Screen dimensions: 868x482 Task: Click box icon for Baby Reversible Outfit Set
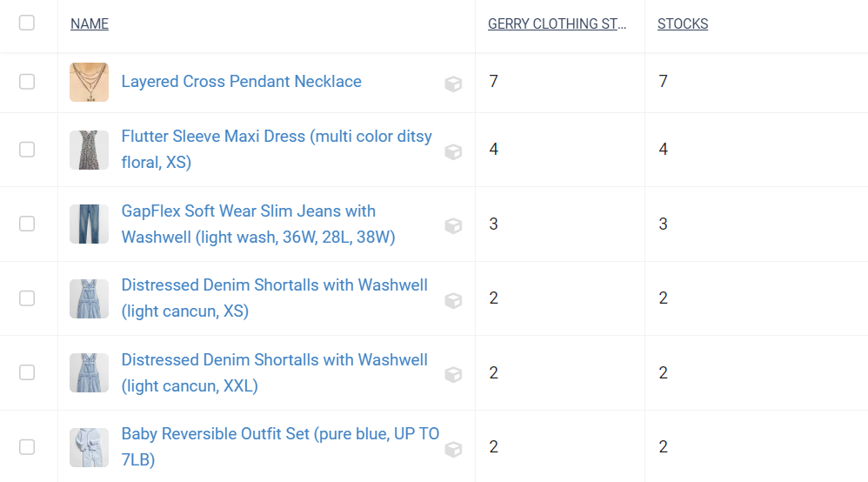(x=453, y=449)
